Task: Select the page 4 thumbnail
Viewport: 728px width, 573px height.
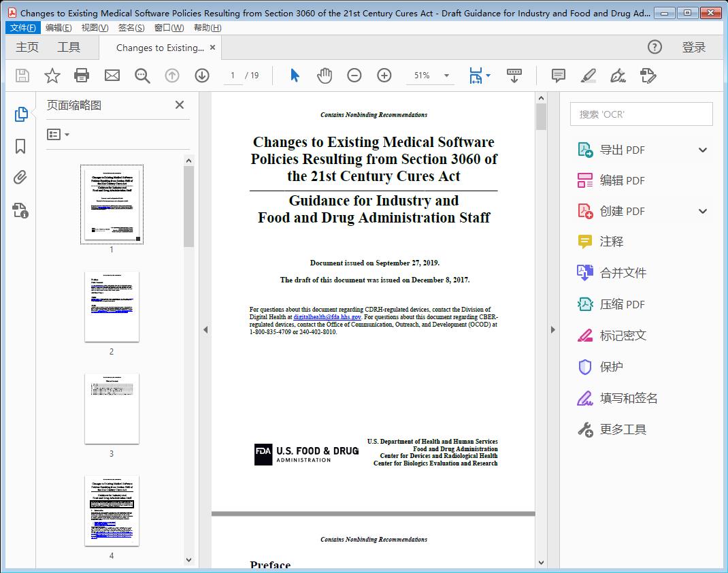Action: [x=111, y=510]
